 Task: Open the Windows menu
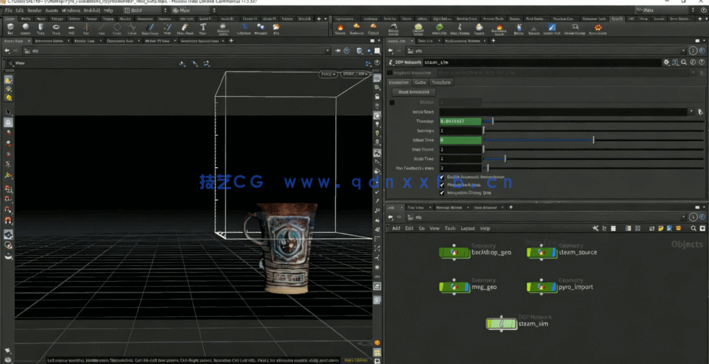coord(70,10)
